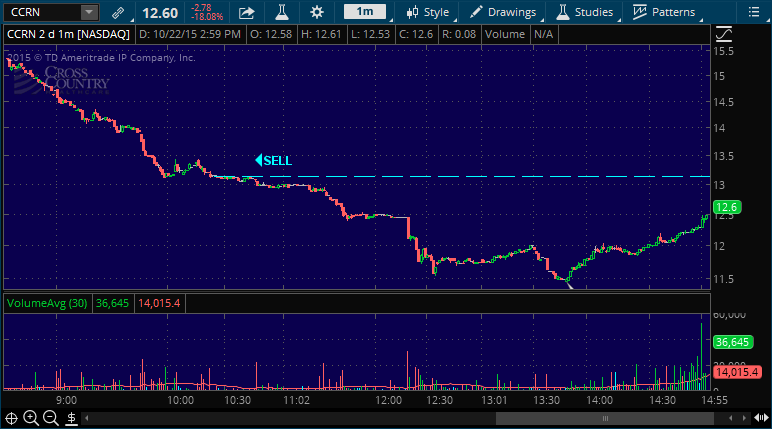772x429 pixels.
Task: Click the CCRN symbol input field
Action: point(40,13)
